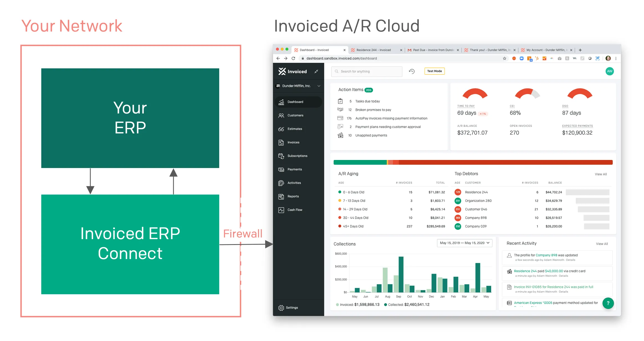
Task: Go back in browser history
Action: point(278,58)
